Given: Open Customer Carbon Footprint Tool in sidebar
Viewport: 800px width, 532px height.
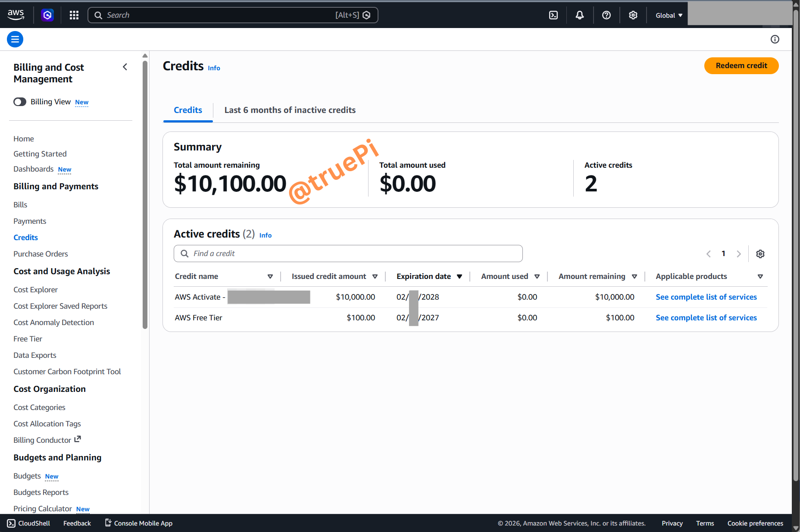Looking at the screenshot, I should (x=67, y=372).
